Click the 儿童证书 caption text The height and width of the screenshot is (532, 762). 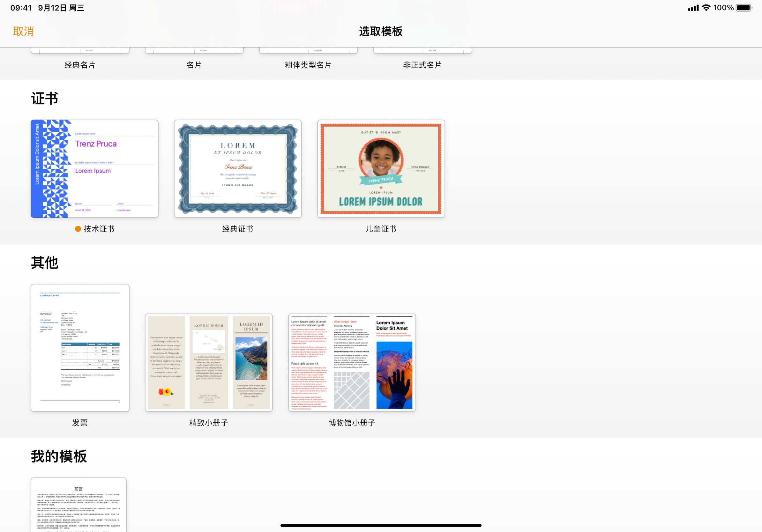381,229
